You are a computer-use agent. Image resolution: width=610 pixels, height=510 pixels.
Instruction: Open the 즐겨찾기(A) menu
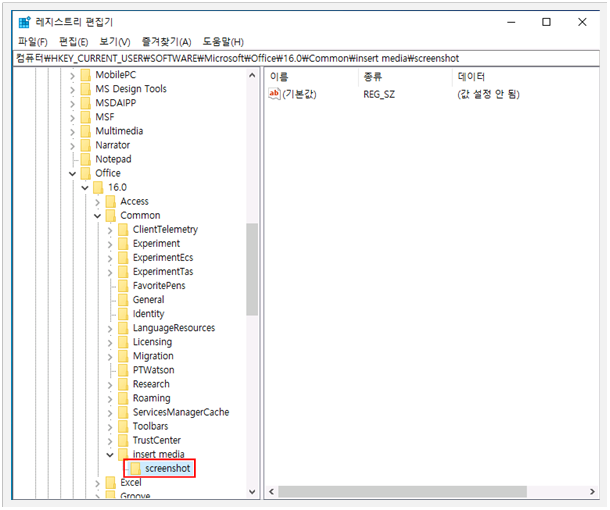point(167,42)
